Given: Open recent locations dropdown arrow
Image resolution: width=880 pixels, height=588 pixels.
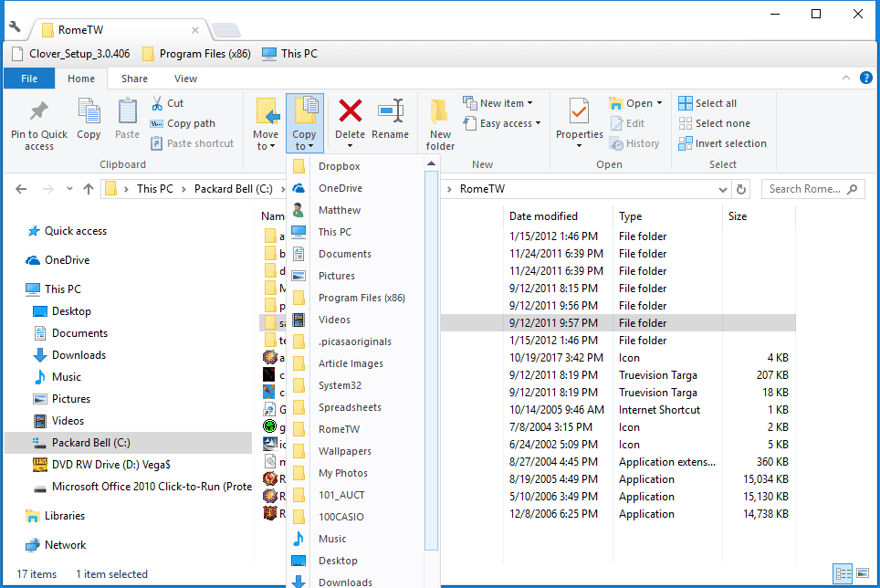Looking at the screenshot, I should (69, 189).
